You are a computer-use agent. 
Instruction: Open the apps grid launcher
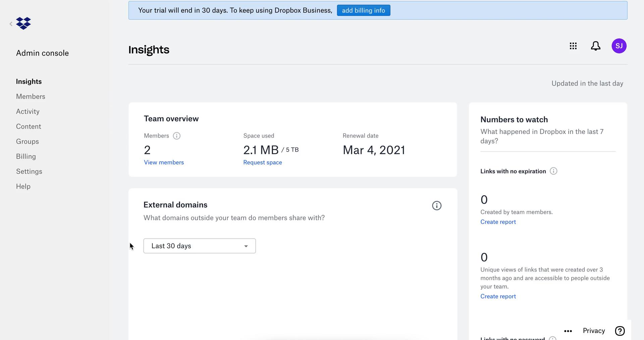pos(573,46)
